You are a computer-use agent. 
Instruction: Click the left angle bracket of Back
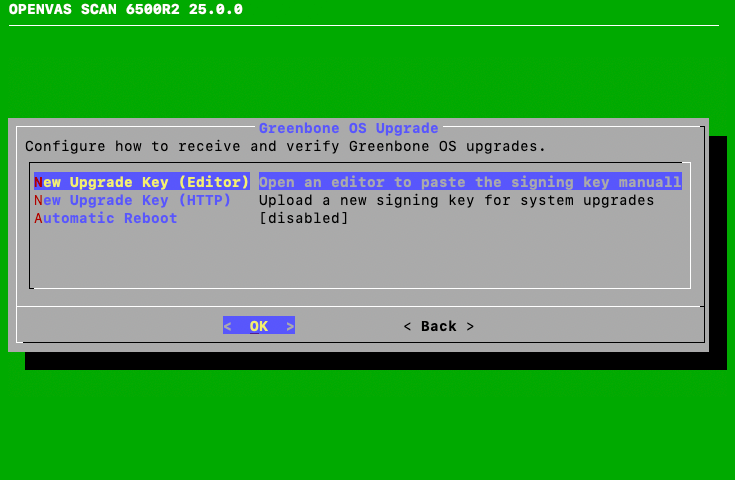click(x=408, y=326)
